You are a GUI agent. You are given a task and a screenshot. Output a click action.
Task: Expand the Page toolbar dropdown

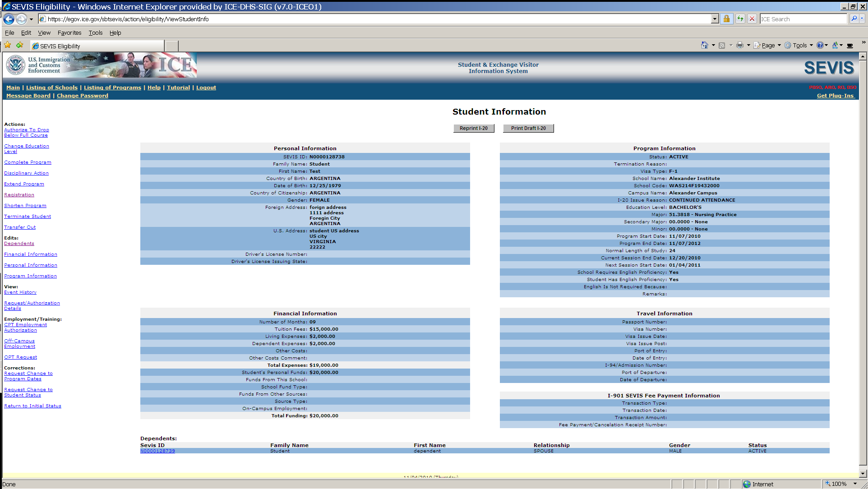point(779,45)
